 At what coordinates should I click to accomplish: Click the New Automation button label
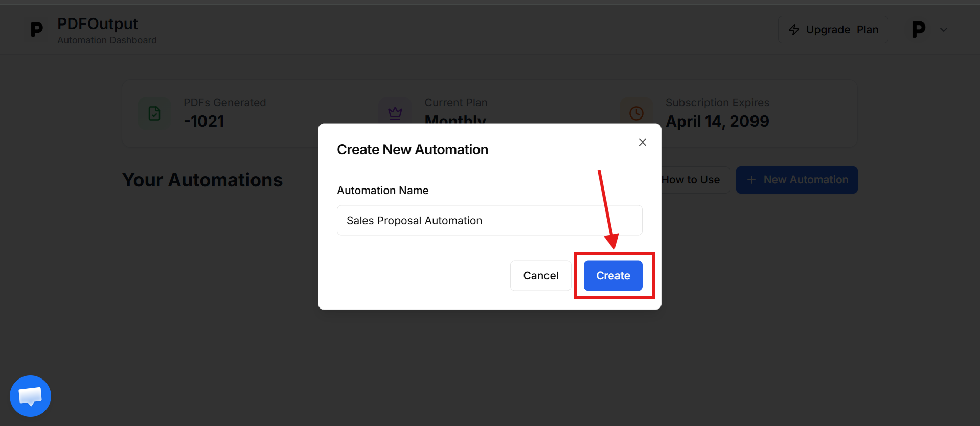click(806, 180)
